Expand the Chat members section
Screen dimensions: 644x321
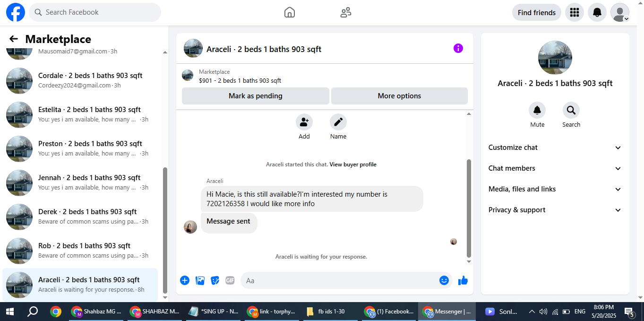pos(555,168)
